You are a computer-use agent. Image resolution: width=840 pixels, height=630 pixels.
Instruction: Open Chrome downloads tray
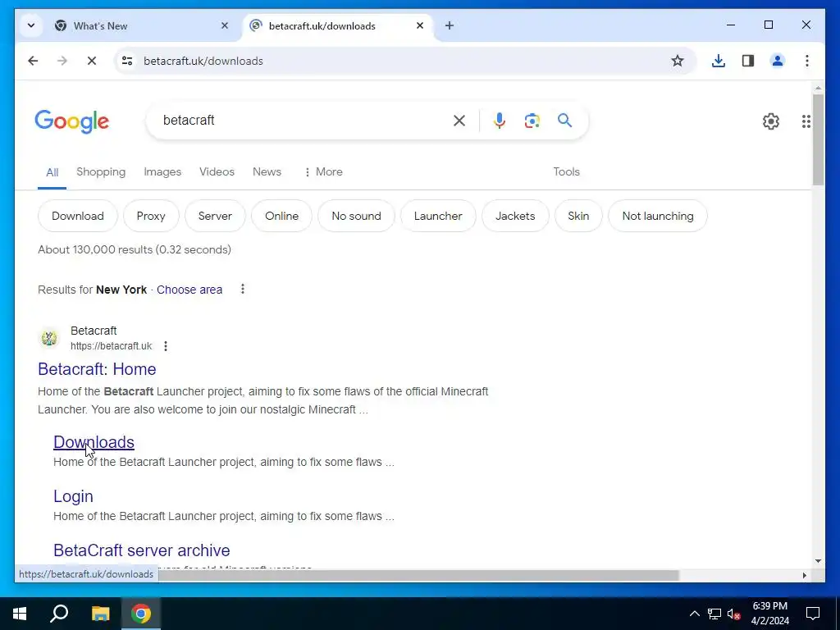[719, 61]
